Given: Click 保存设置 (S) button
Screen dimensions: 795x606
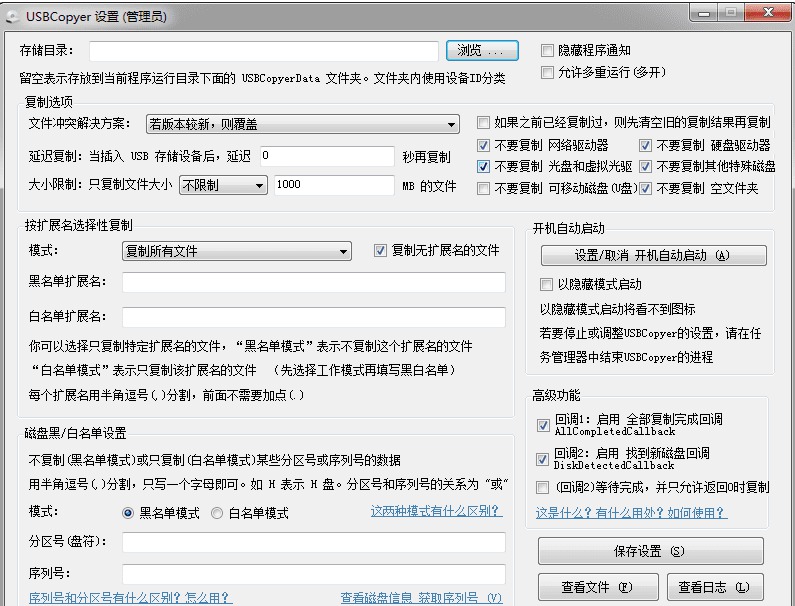Looking at the screenshot, I should point(651,551).
